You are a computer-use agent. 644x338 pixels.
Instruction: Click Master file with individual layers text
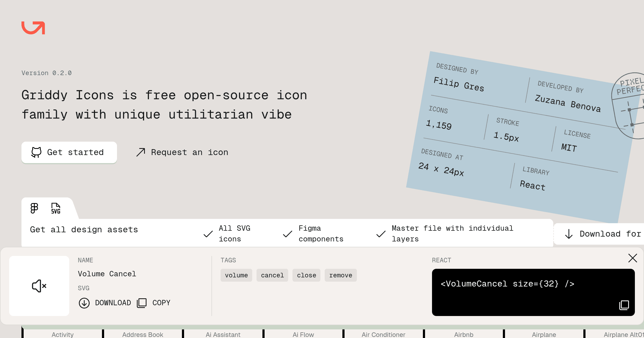tap(452, 234)
